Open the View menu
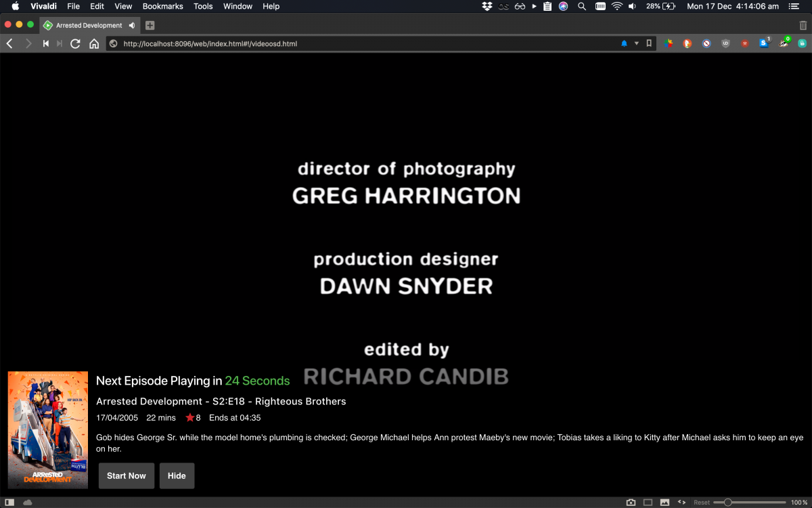812x508 pixels. tap(123, 6)
